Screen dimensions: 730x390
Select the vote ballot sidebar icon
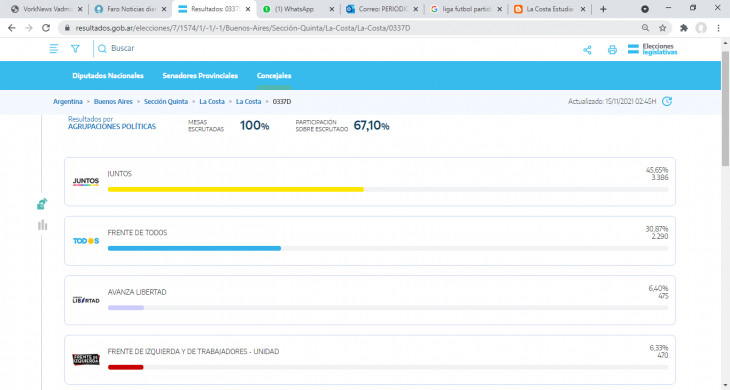pos(42,203)
